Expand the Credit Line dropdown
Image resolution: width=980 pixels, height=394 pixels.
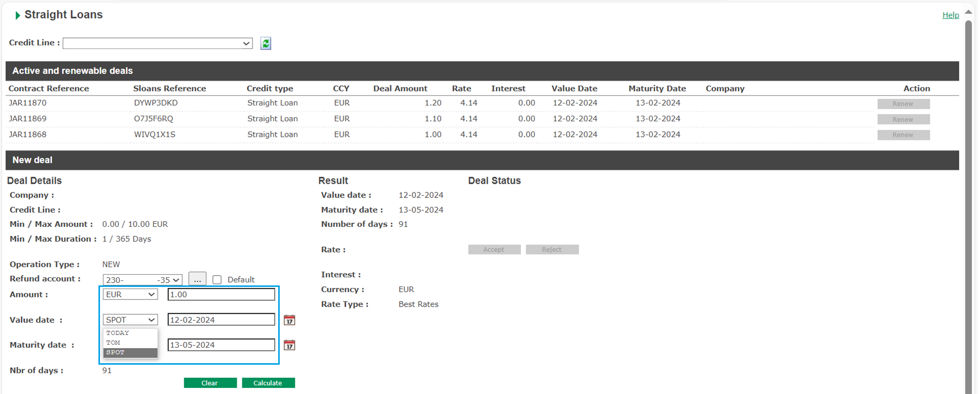pos(158,43)
